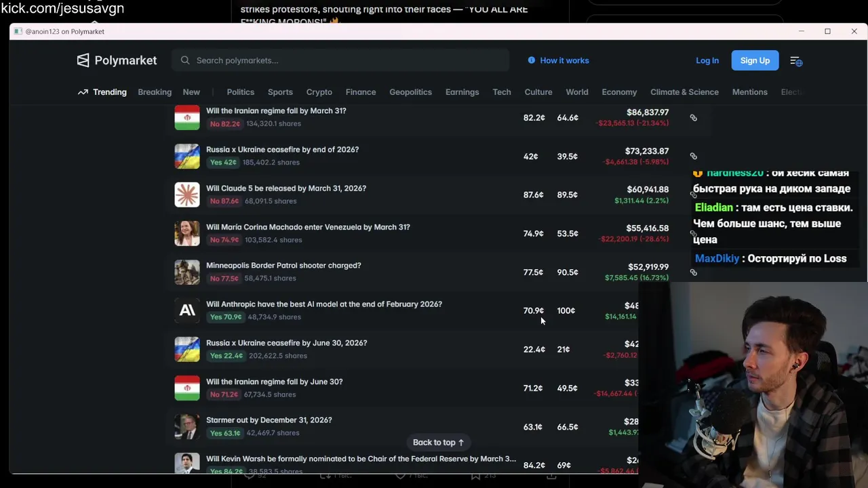Open the Geopolitics category
The image size is (868, 488).
pos(410,92)
